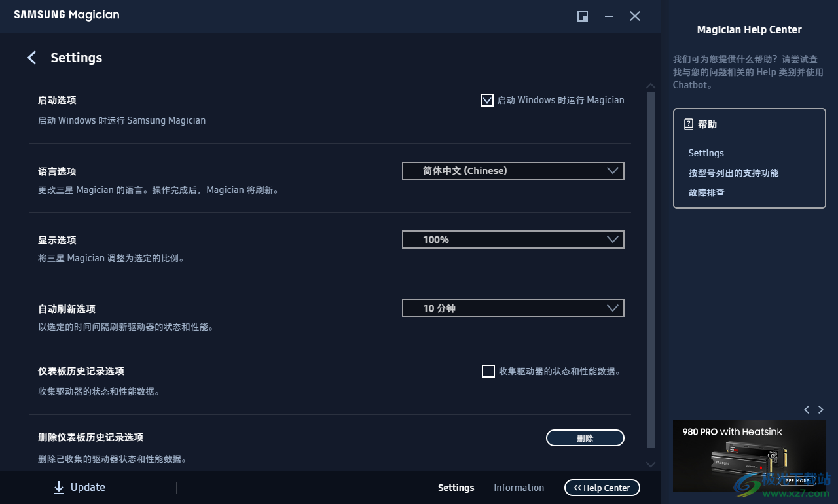The image size is (838, 504).
Task: Open the display scale dropdown showing 100%
Action: pos(513,240)
